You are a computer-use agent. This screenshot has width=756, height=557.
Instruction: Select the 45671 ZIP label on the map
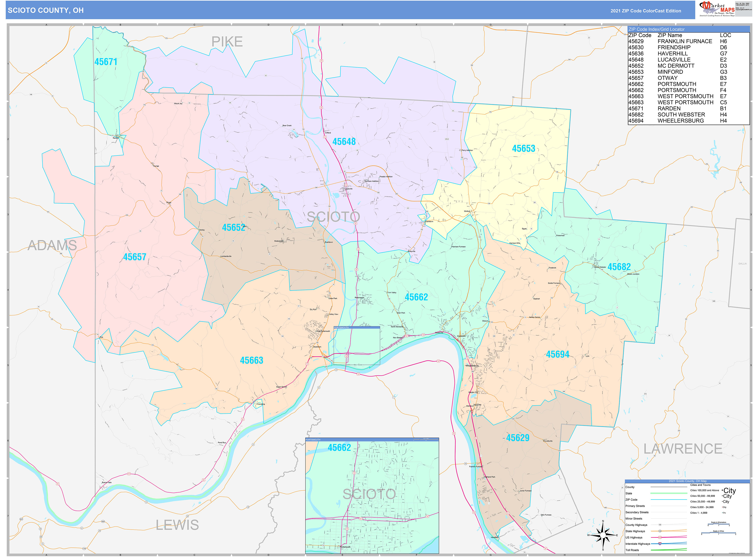point(106,62)
